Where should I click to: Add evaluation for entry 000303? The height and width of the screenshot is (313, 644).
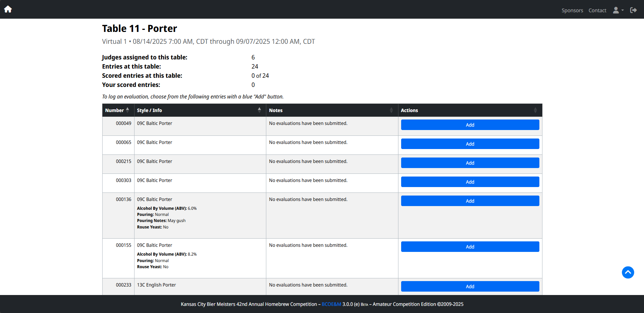[x=470, y=182]
